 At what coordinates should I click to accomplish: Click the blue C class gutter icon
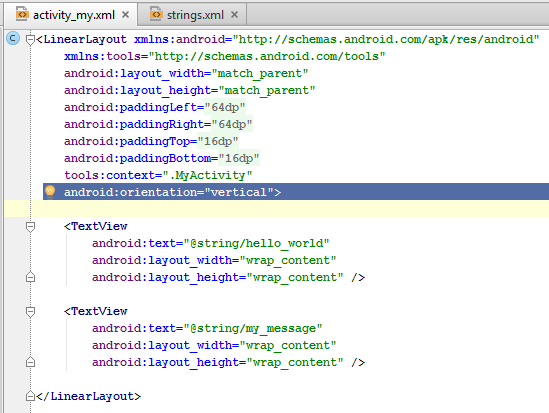pos(13,38)
